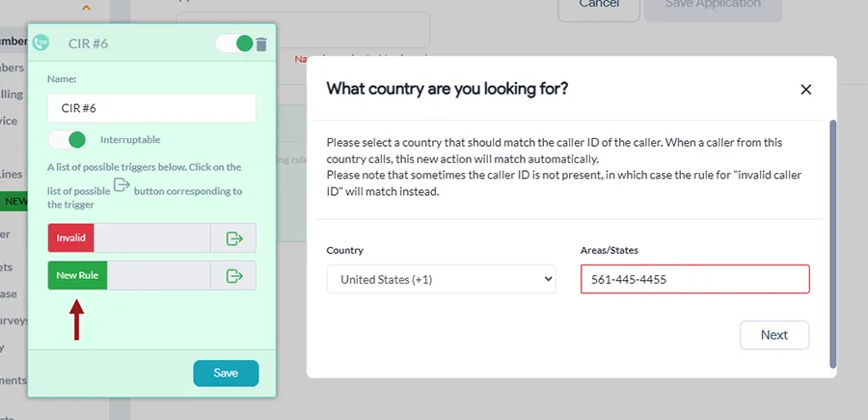Edit the Name field with CIR #6
Viewport: 868px width, 420px height.
151,108
